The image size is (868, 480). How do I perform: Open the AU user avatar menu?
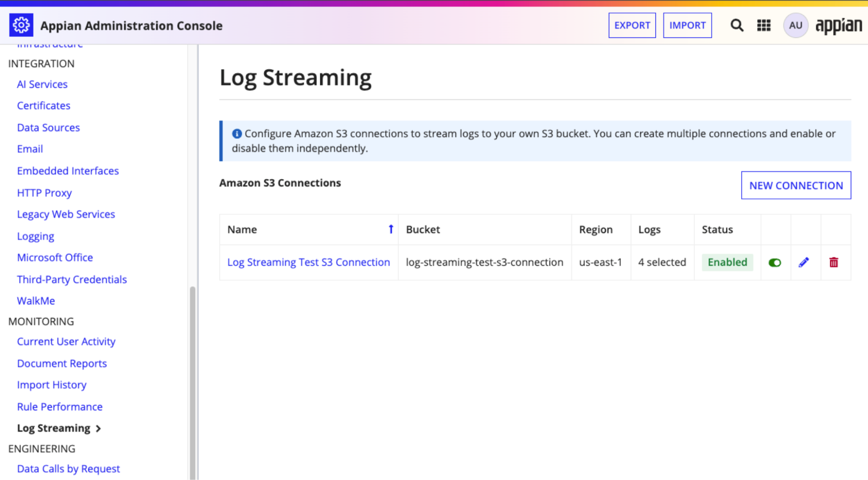click(795, 25)
